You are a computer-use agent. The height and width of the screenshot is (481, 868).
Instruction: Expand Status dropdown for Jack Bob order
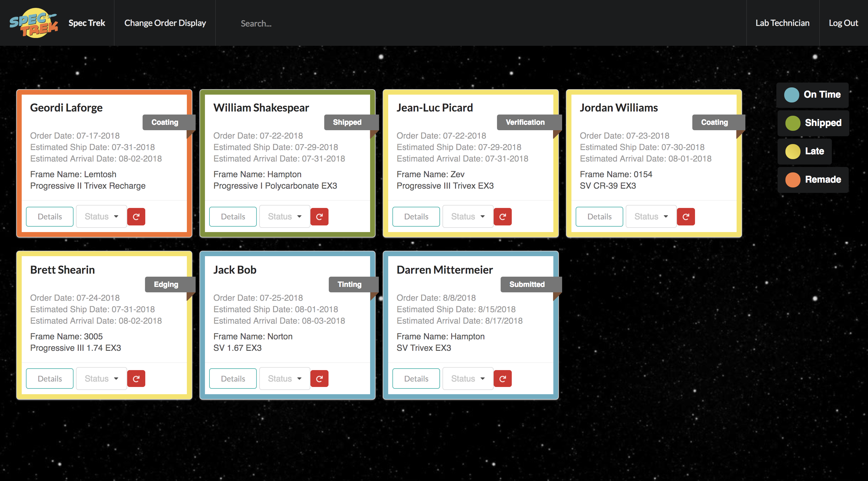[285, 379]
